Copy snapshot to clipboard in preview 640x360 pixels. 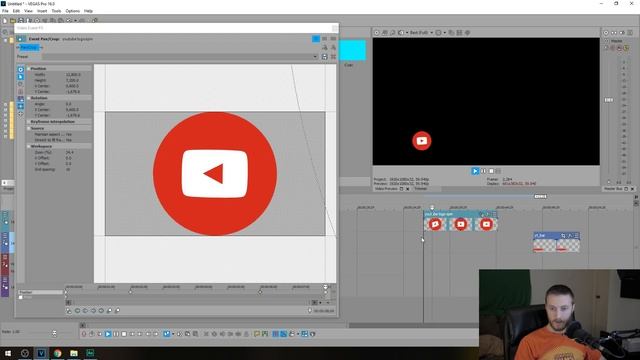coord(451,32)
